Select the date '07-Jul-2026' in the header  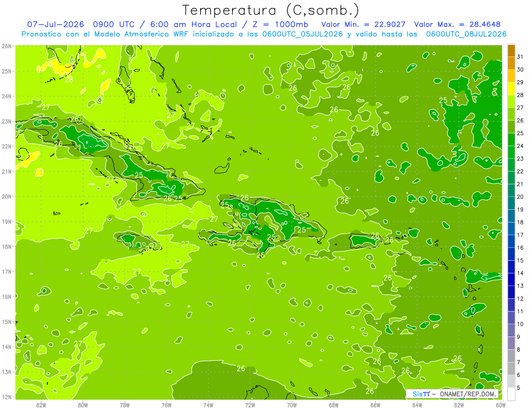pyautogui.click(x=56, y=24)
